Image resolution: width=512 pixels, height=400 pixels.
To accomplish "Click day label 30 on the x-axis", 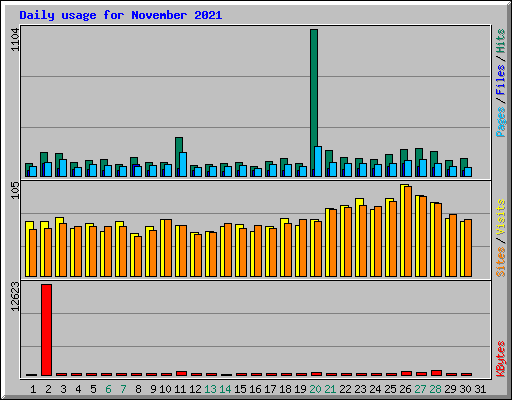I will click(x=465, y=389).
